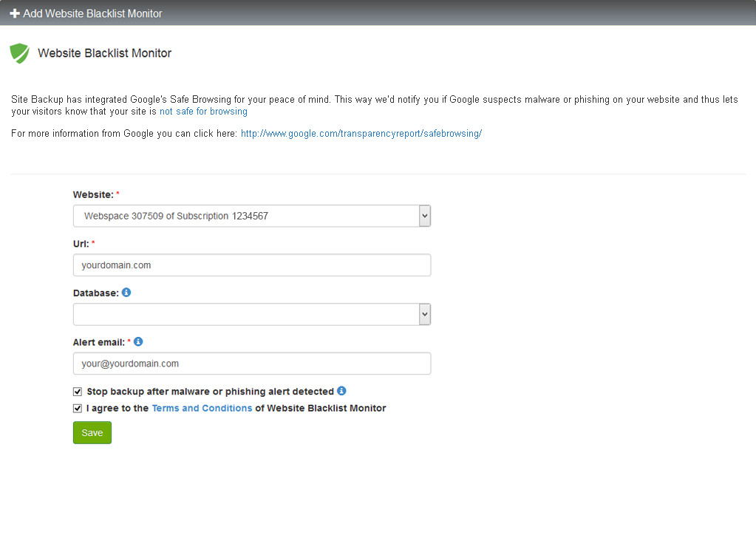Screen dimensions: 756x535
Task: Click the green shield logo icon
Action: coord(19,53)
